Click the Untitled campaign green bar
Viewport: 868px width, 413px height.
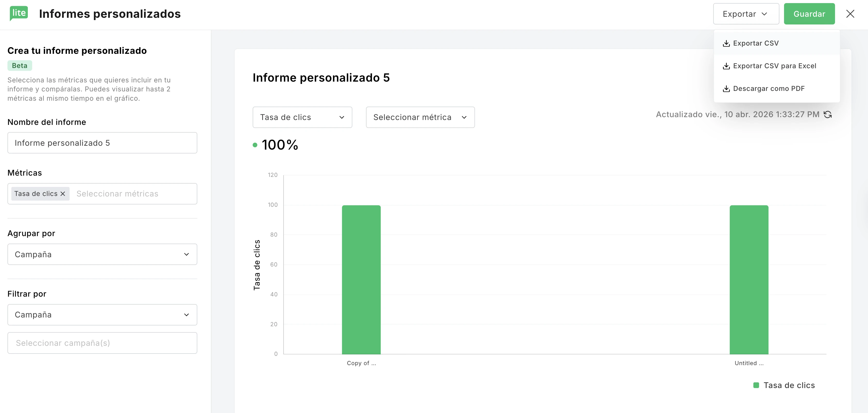(749, 280)
